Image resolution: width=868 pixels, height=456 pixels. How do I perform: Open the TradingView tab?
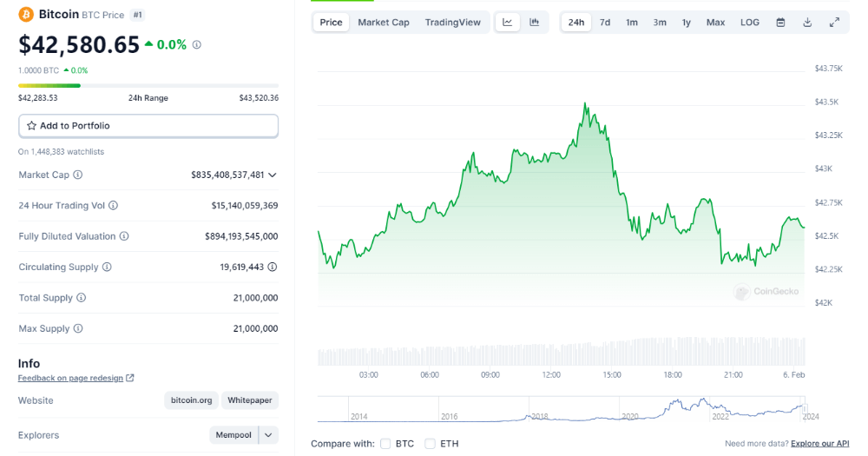(x=452, y=23)
